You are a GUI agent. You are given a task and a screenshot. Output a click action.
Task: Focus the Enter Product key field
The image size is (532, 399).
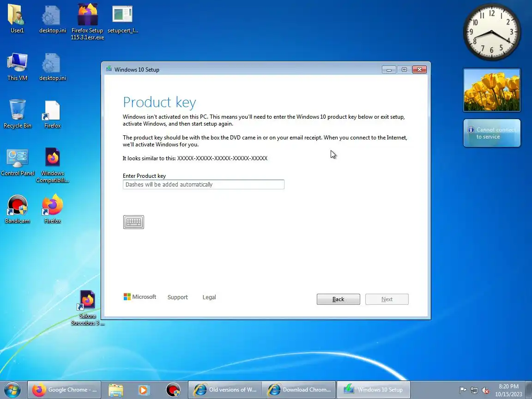click(x=204, y=185)
